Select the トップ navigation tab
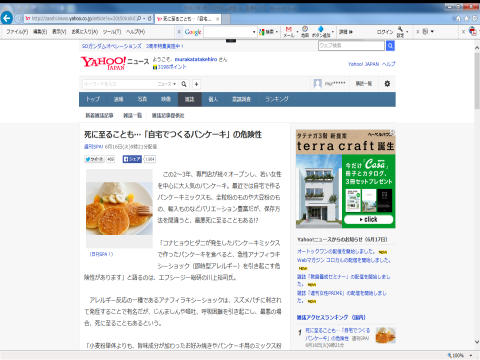The image size is (480, 360). point(93,99)
